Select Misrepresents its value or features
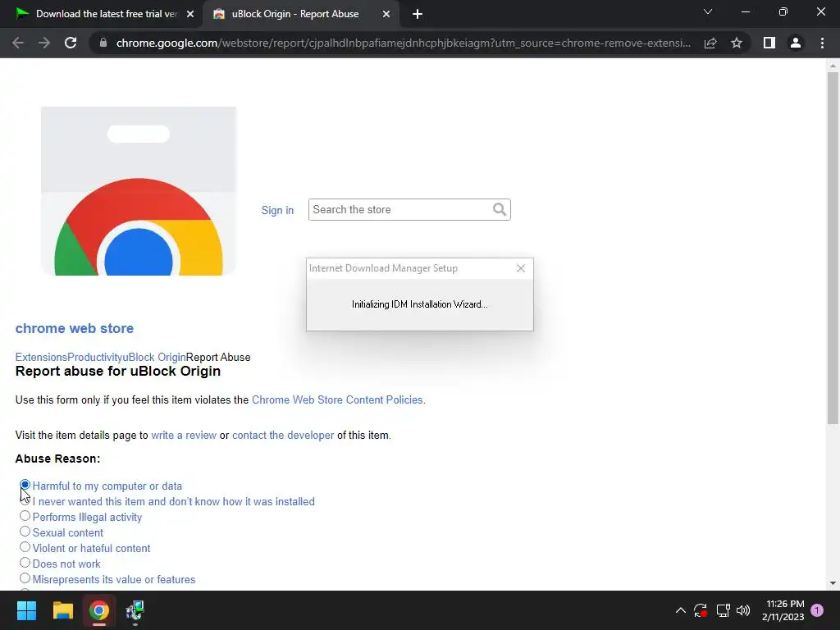Screen dimensions: 840x630 pyautogui.click(x=25, y=578)
